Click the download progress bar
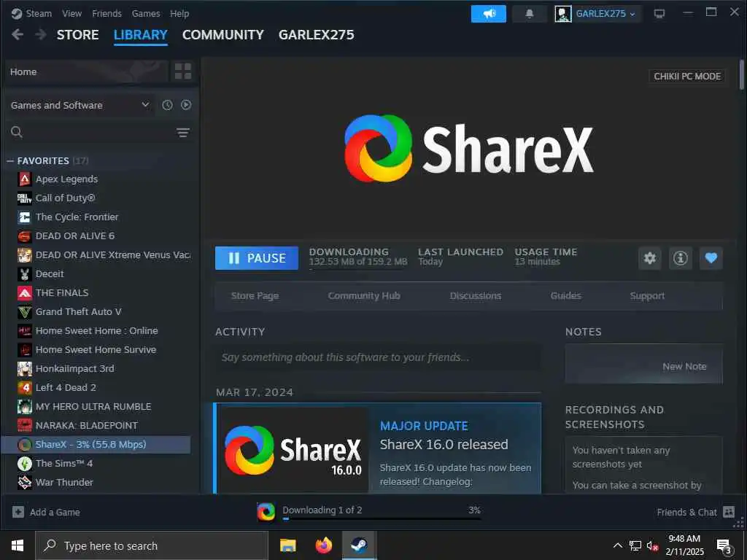This screenshot has height=560, width=747. pos(382,518)
